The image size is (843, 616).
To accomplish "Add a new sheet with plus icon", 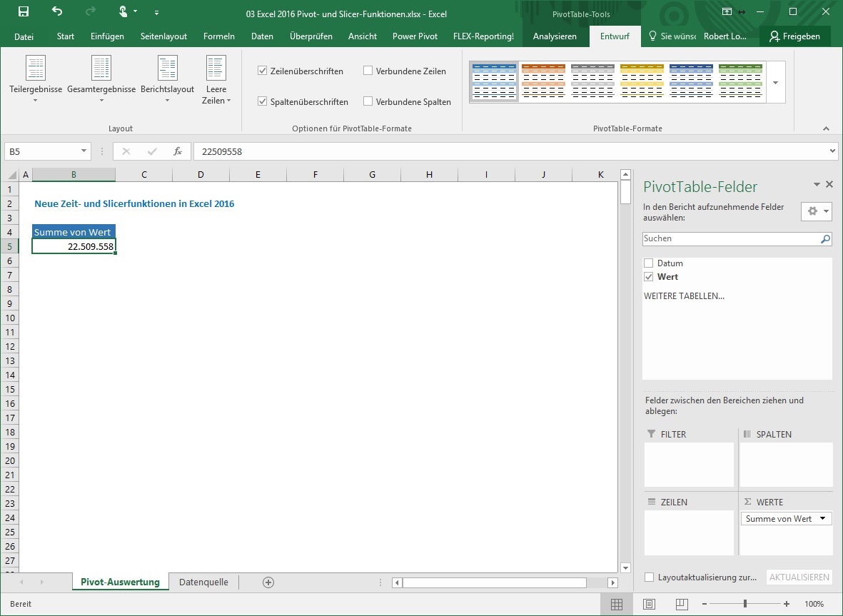I will click(268, 582).
